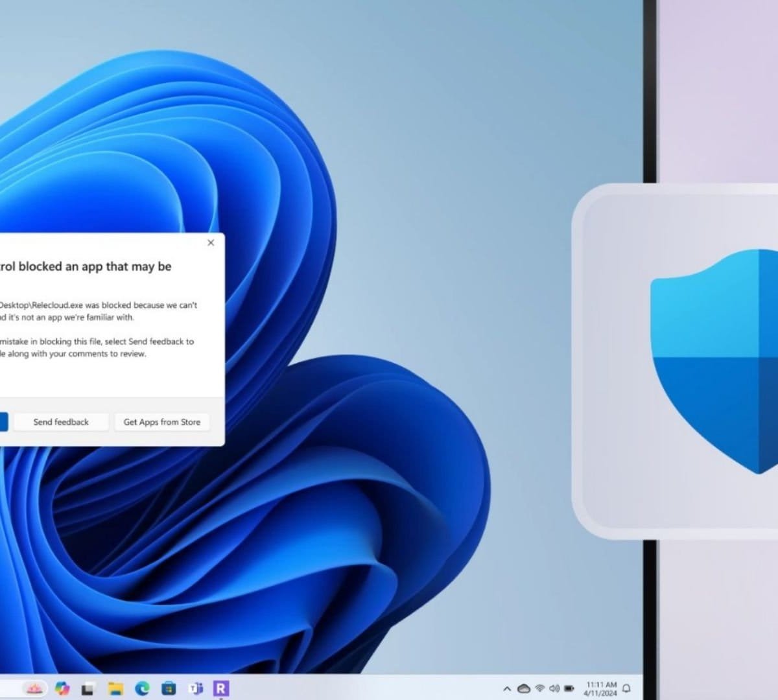Launch File Explorer from the taskbar
The width and height of the screenshot is (778, 700).
click(x=115, y=688)
